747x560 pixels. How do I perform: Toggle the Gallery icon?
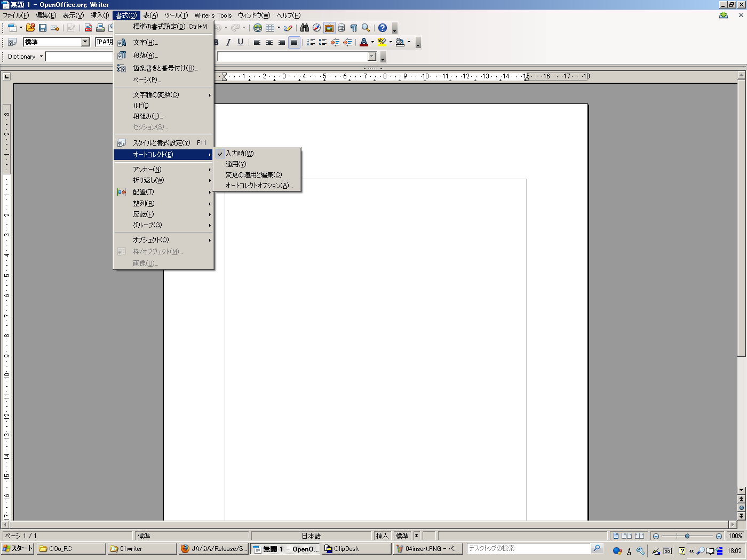pos(329,28)
